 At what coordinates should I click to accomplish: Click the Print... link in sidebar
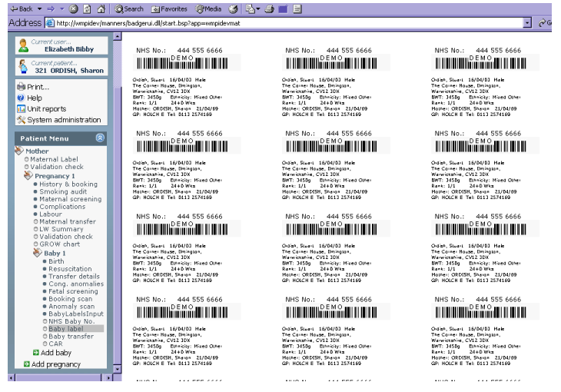pos(38,87)
